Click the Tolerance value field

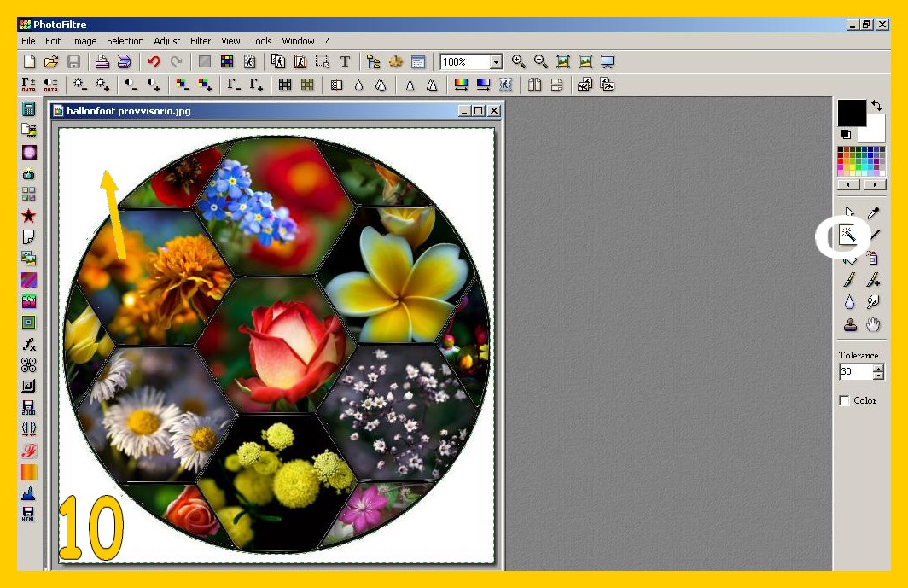click(855, 372)
